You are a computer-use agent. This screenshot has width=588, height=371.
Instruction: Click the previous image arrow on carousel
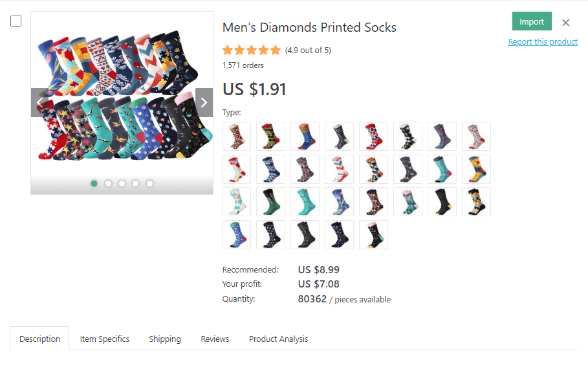(39, 102)
